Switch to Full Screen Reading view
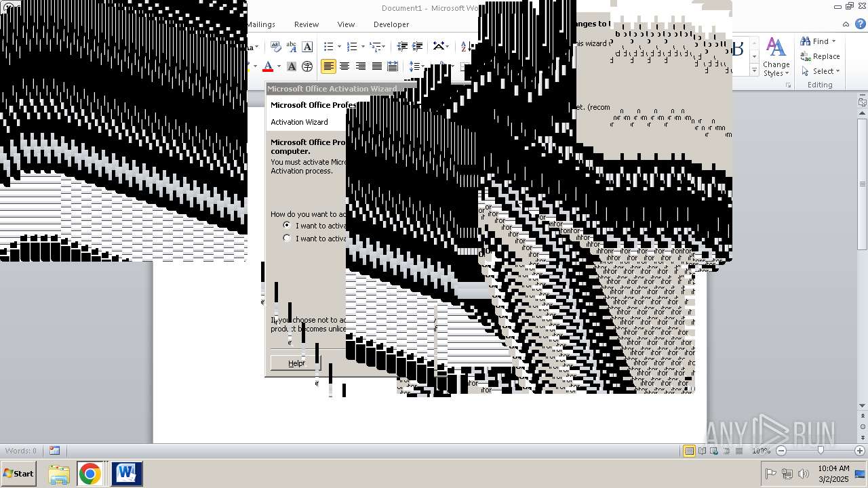Viewport: 868px width, 488px height. point(702,451)
